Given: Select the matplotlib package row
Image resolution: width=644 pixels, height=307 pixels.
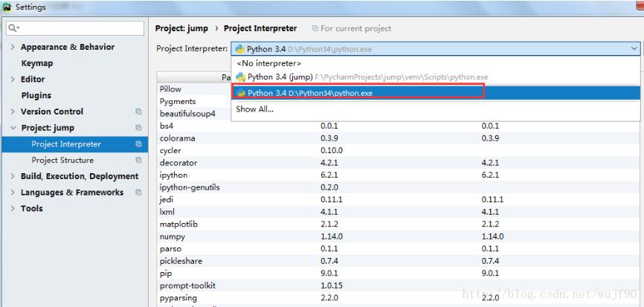Looking at the screenshot, I should coord(398,224).
